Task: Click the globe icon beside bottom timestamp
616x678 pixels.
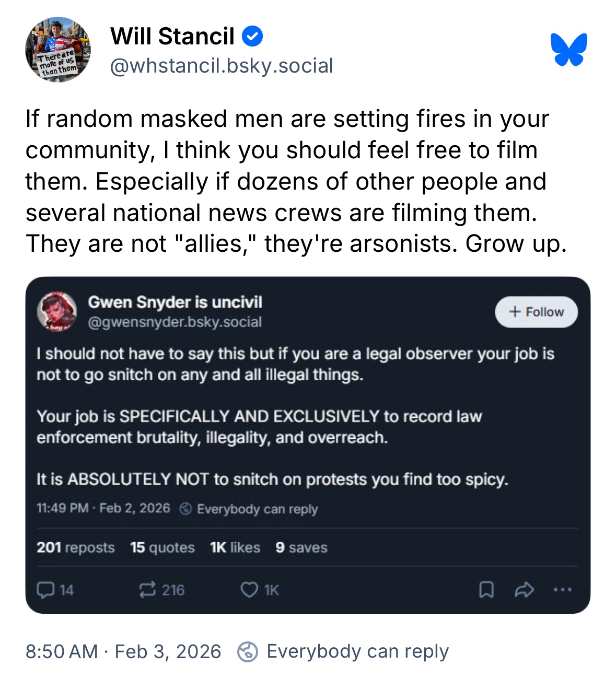Action: click(247, 652)
